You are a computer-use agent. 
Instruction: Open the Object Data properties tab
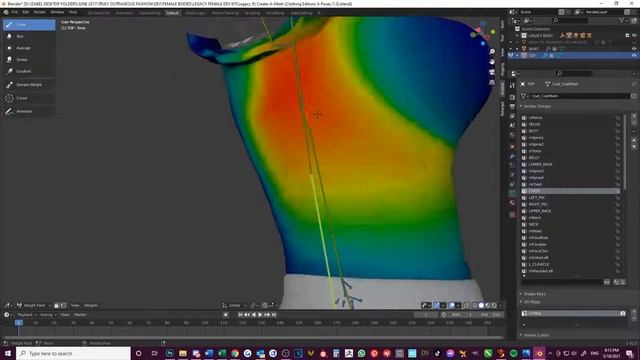pyautogui.click(x=512, y=193)
